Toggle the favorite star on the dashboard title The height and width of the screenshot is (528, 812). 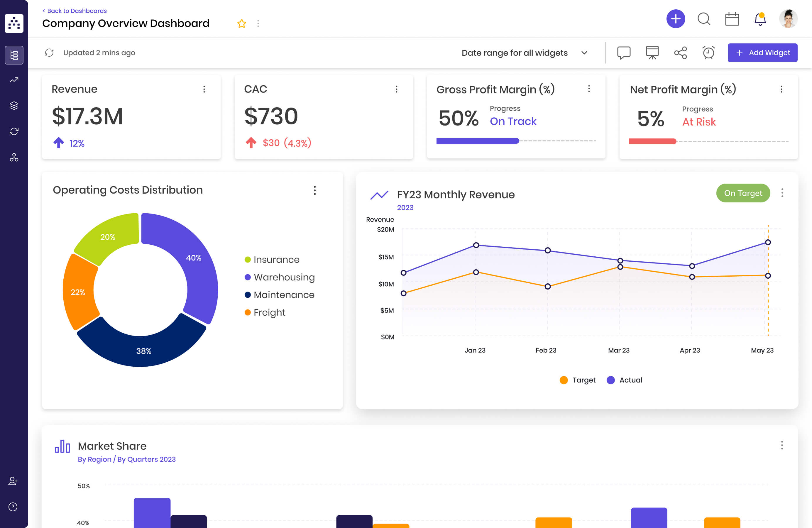241,23
